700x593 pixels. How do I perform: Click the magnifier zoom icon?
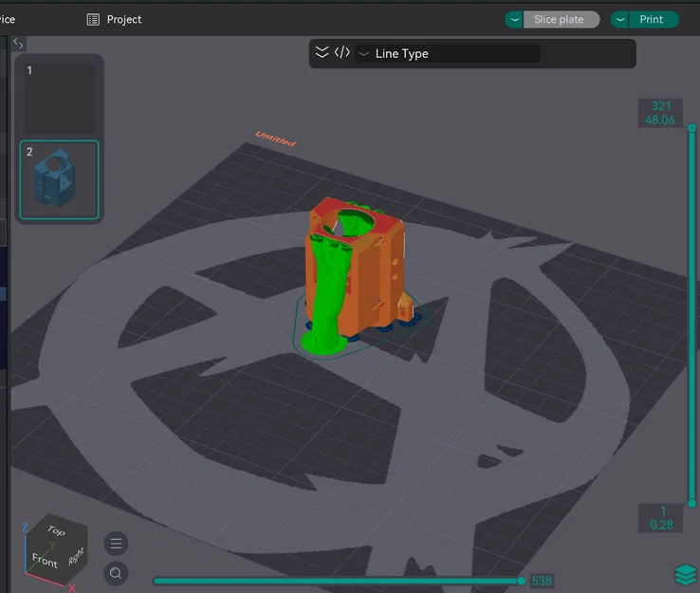[x=116, y=573]
